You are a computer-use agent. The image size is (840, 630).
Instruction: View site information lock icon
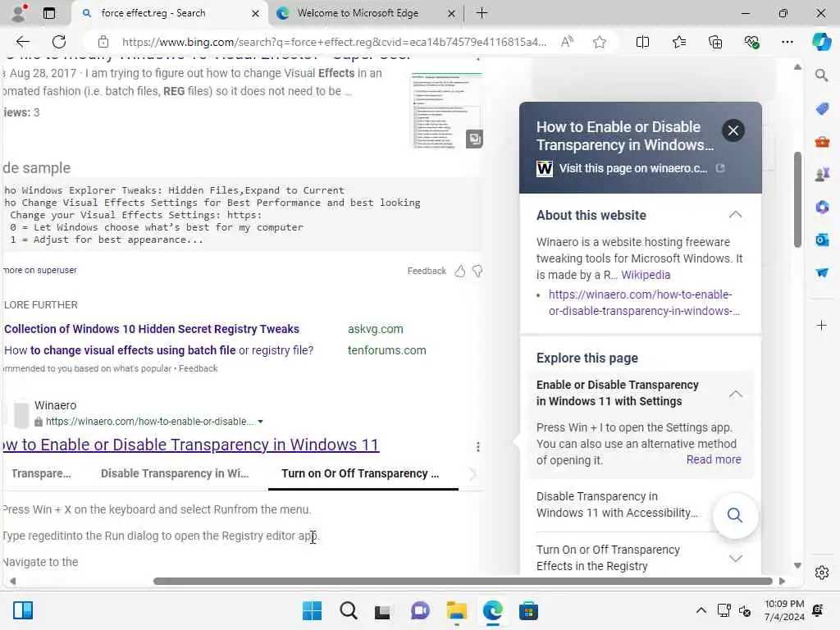(x=103, y=42)
